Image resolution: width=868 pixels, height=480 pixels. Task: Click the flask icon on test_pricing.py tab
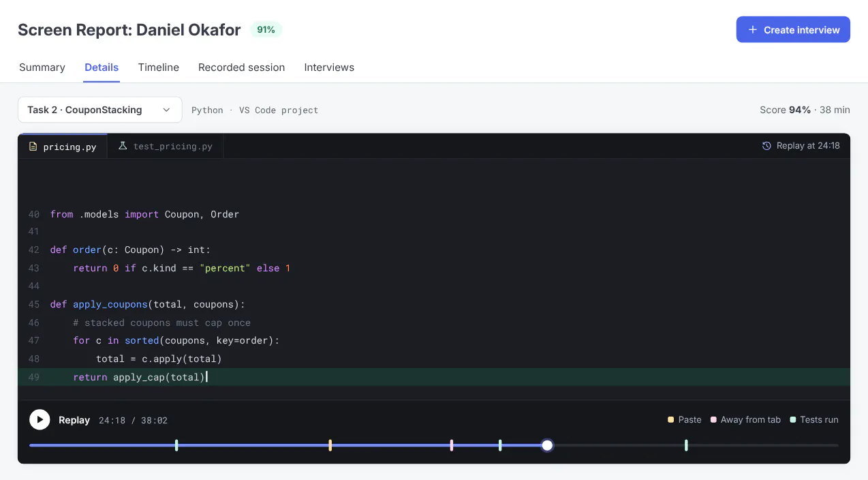tap(123, 146)
